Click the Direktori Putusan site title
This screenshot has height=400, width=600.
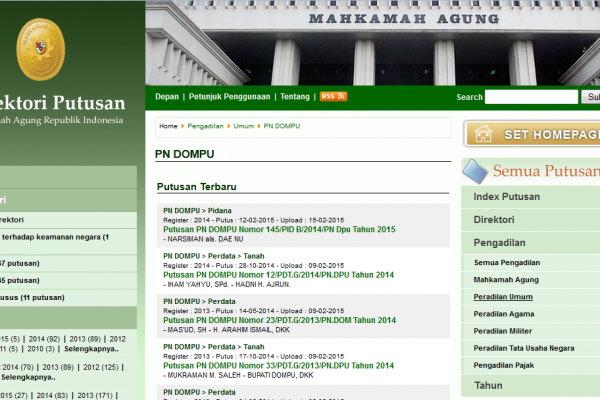point(63,103)
